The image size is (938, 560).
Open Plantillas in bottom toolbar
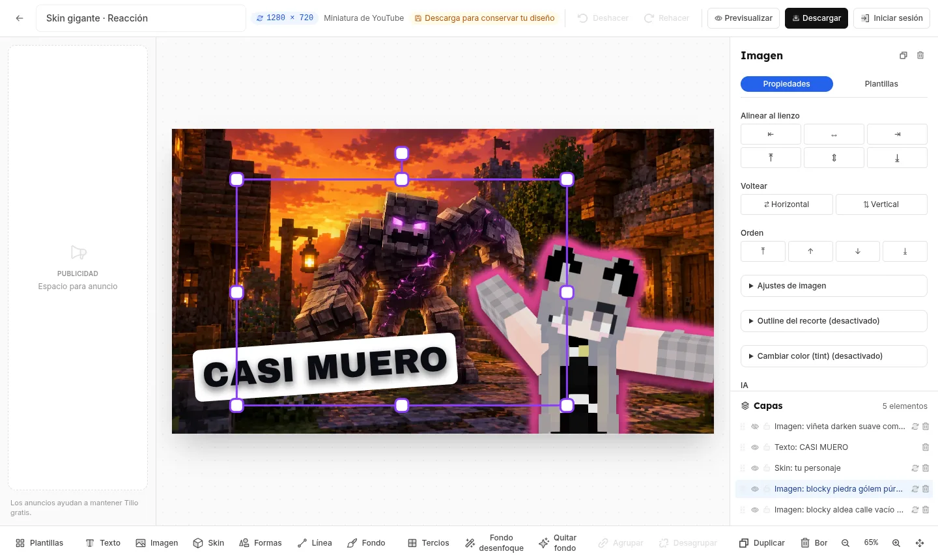(x=40, y=543)
